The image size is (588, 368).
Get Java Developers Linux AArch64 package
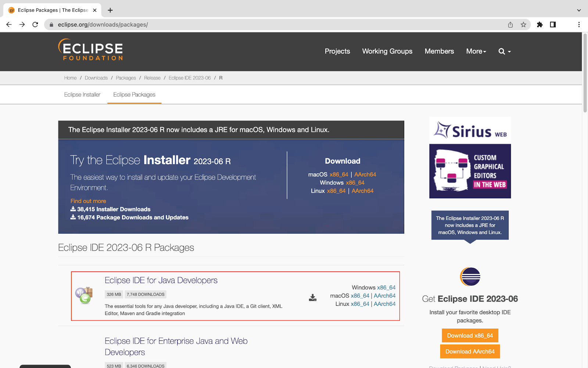[x=385, y=304]
